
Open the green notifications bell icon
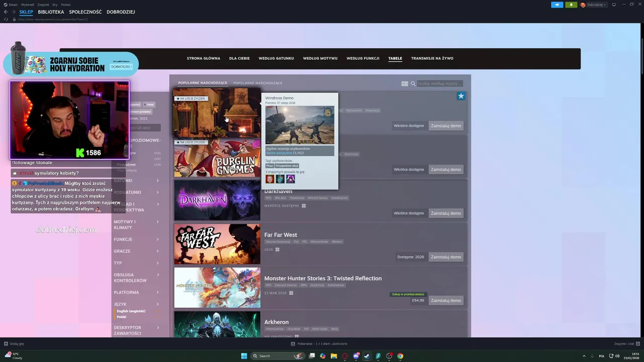coord(571,5)
